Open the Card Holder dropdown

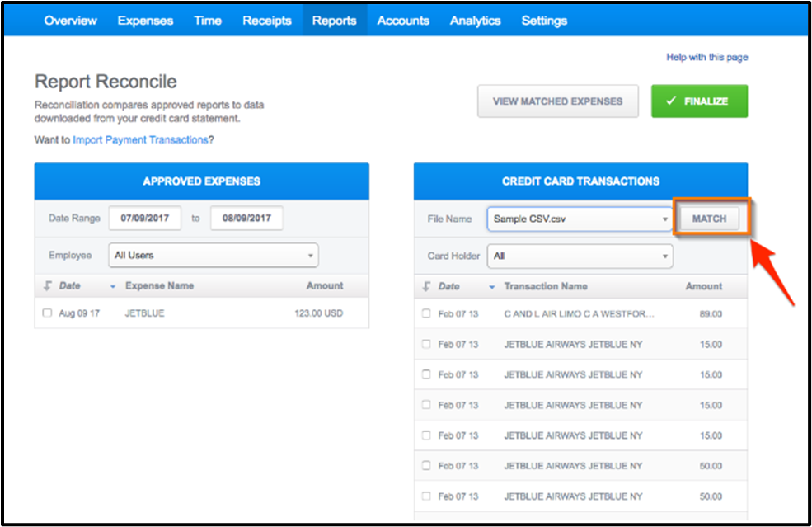pos(580,256)
